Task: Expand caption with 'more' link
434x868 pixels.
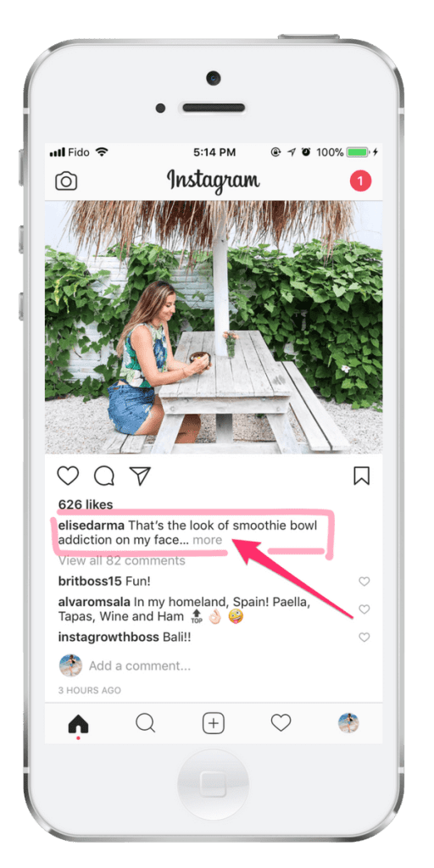Action: click(x=207, y=540)
